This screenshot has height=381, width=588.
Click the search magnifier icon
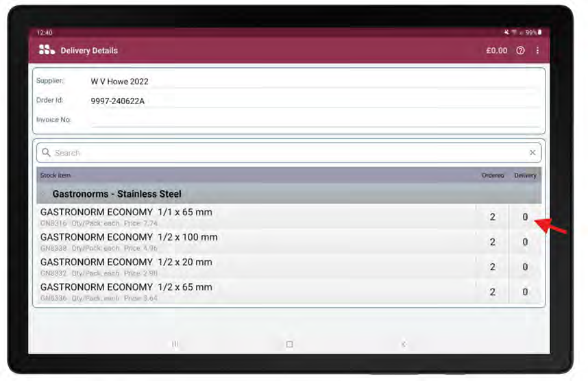(x=46, y=153)
